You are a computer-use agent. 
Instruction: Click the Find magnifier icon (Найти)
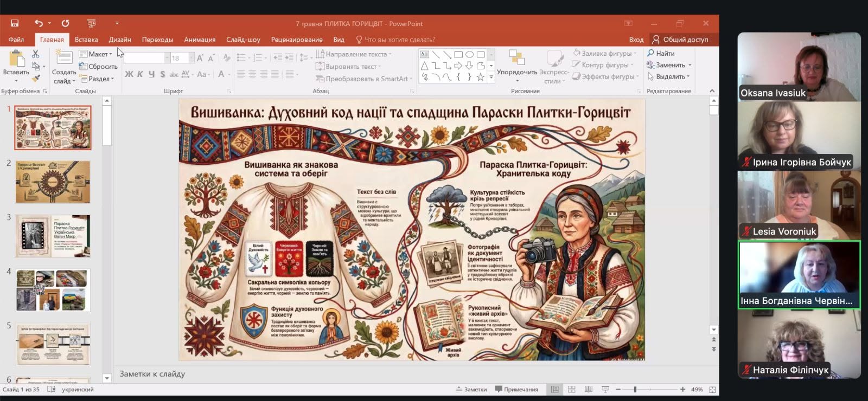click(650, 53)
